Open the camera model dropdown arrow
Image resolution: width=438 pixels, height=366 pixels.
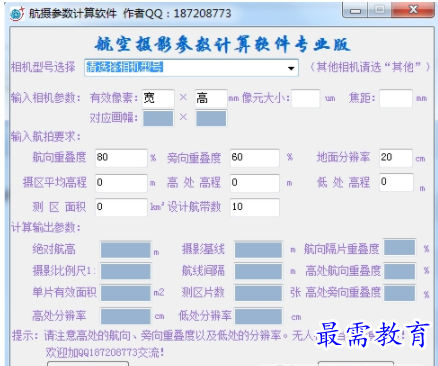tap(291, 68)
